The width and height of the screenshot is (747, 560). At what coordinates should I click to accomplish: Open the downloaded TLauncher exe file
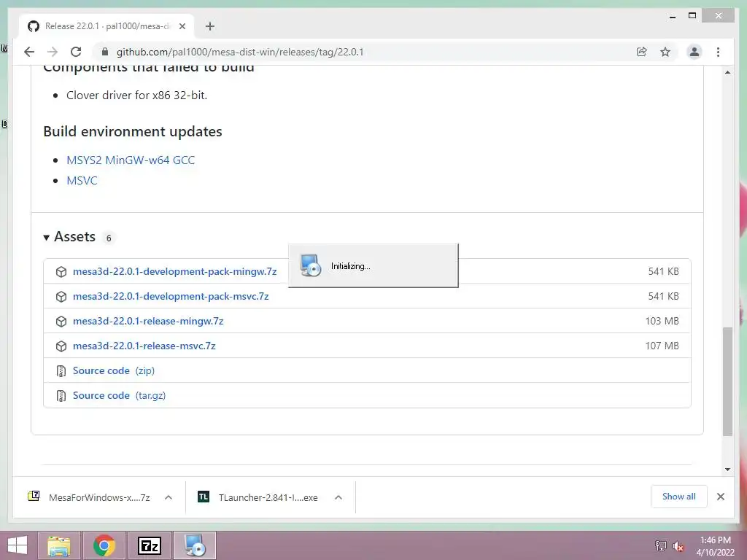(x=258, y=497)
